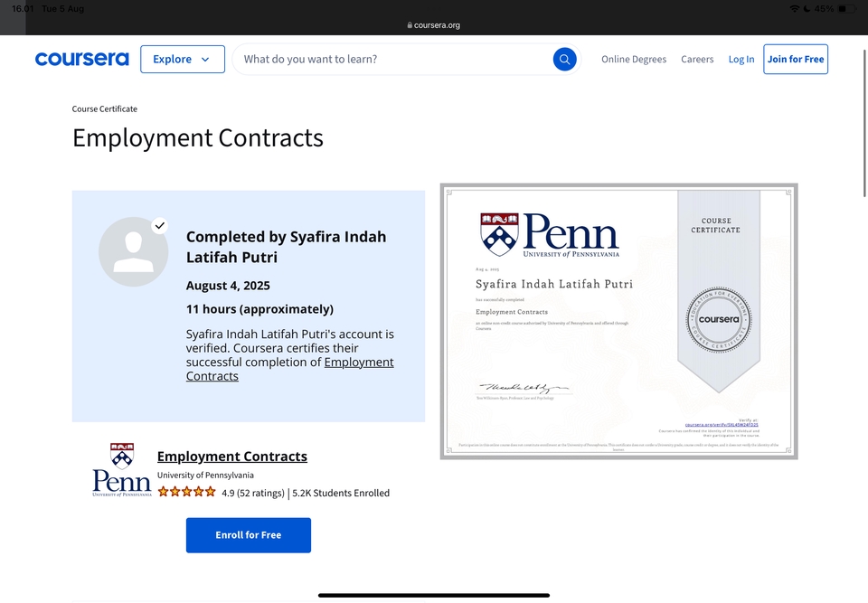868x603 pixels.
Task: Open the Penn certificate image preview
Action: pyautogui.click(x=618, y=321)
